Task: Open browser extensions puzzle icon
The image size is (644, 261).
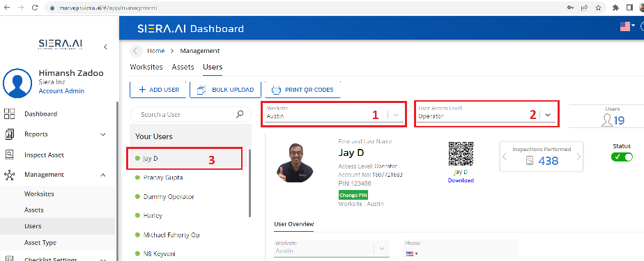Action: (x=615, y=8)
